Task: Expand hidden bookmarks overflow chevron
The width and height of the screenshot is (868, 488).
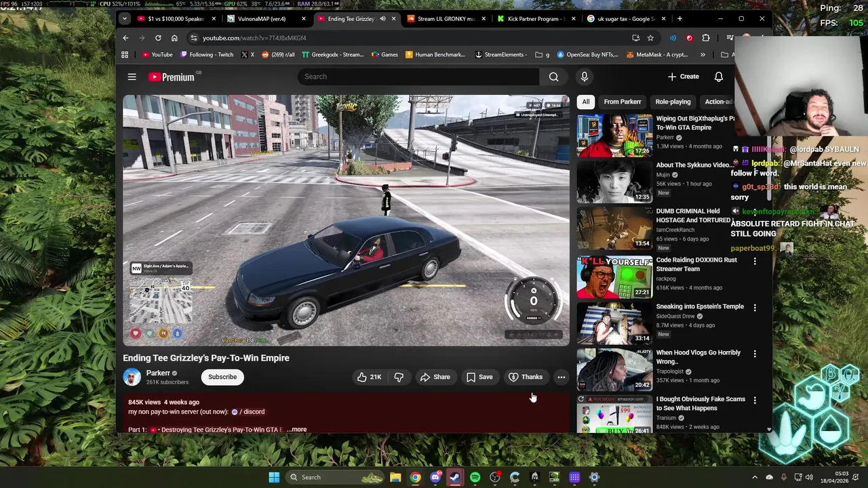Action: 703,55
